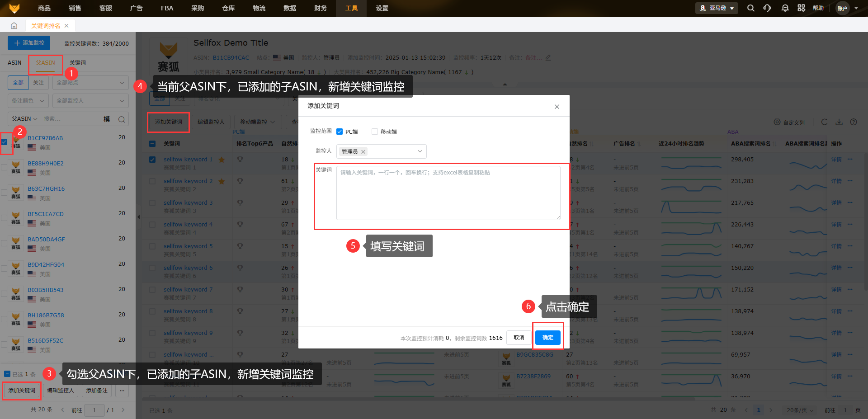
Task: Toggle the PC端 checkbox in the dialog
Action: pos(340,132)
